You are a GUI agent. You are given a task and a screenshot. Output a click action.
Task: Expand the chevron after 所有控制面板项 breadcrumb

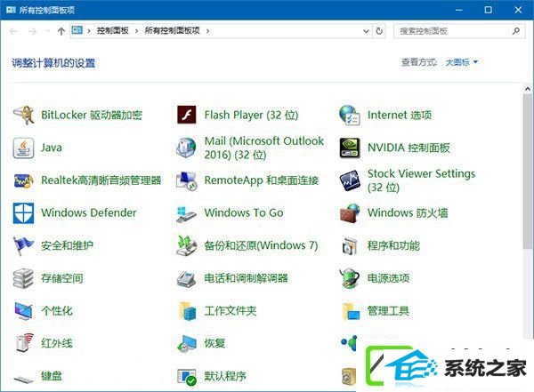click(207, 31)
